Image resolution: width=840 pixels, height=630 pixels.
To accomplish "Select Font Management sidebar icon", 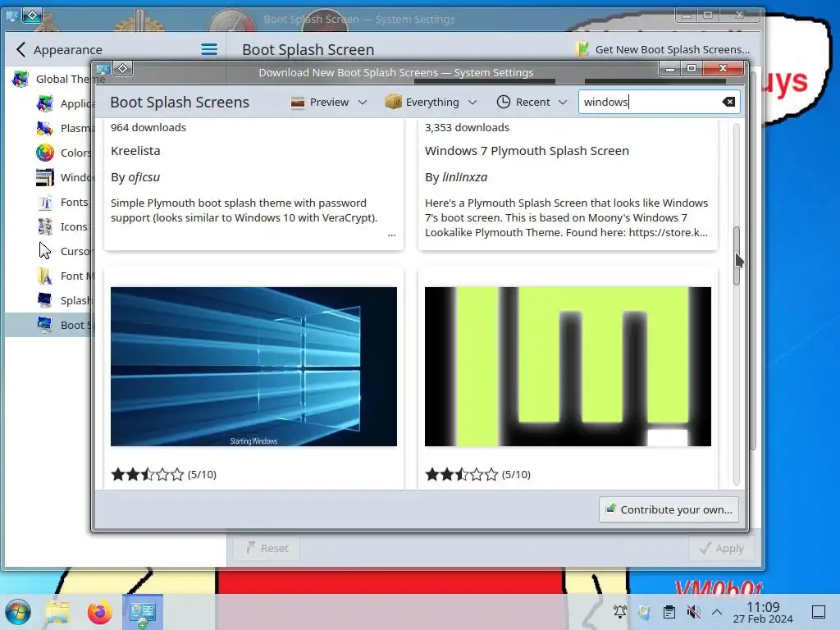I will (45, 276).
